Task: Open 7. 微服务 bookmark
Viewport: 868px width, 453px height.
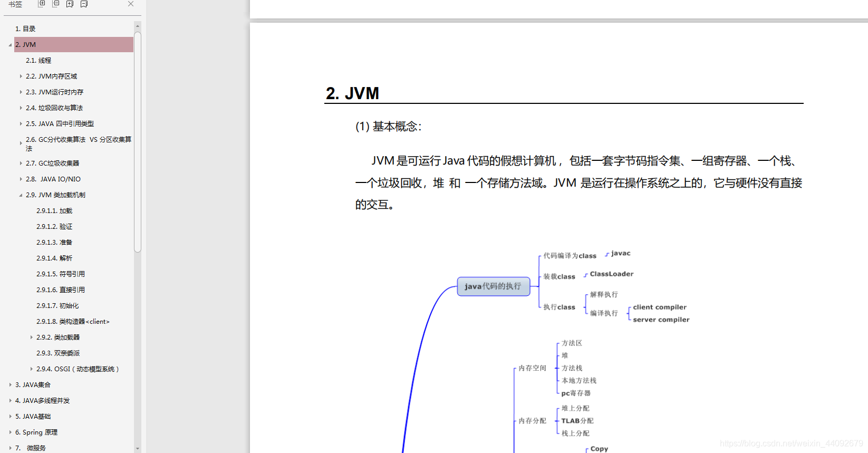Action: [30, 448]
